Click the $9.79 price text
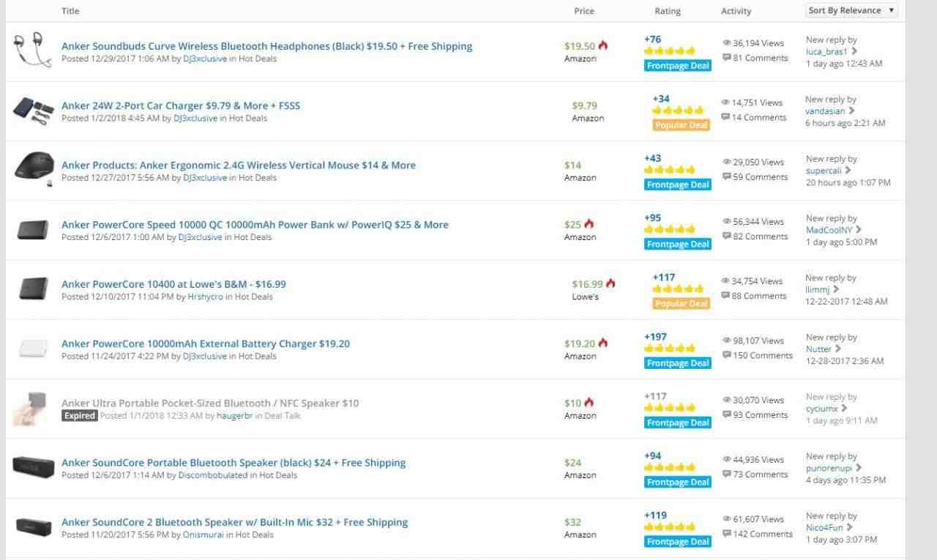The height and width of the screenshot is (560, 937). pos(585,105)
